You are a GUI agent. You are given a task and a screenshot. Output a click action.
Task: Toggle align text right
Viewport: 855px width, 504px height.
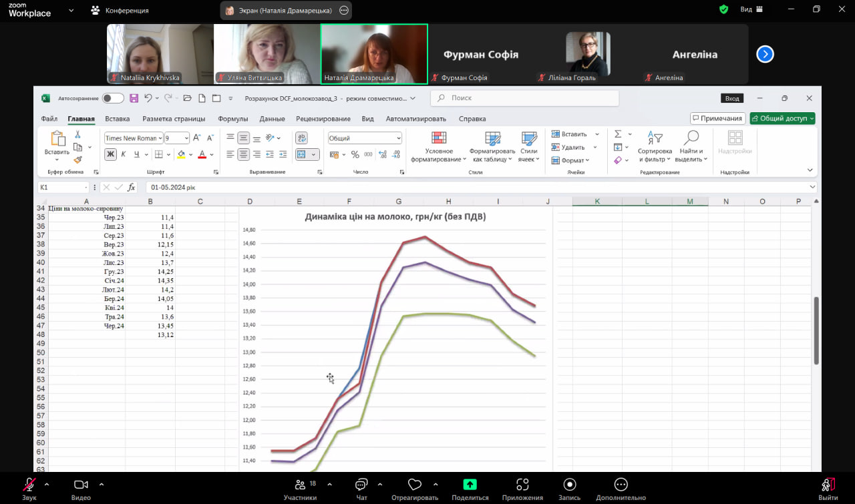point(257,154)
